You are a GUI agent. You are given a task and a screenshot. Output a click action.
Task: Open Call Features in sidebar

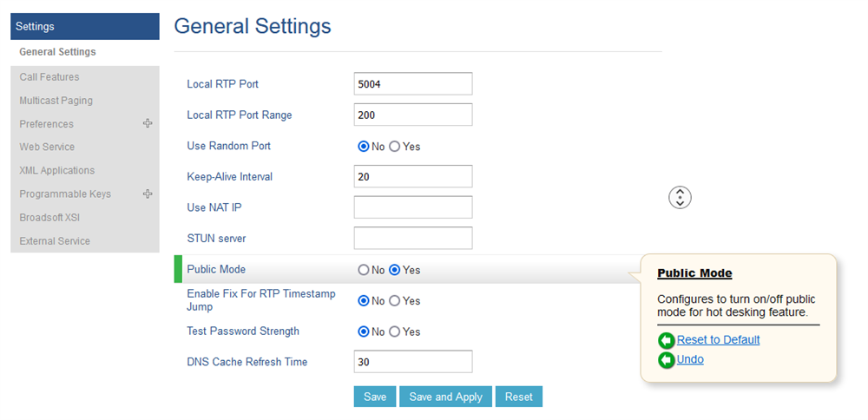tap(49, 77)
